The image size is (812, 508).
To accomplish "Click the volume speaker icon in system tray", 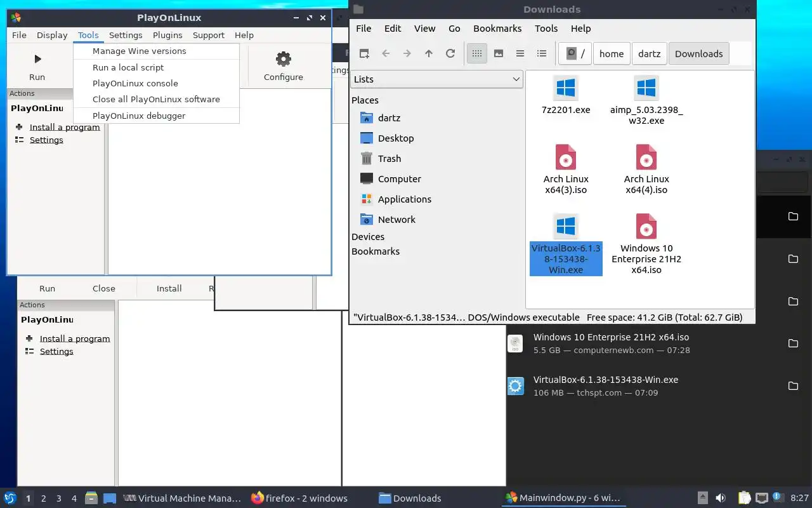I will click(x=721, y=498).
